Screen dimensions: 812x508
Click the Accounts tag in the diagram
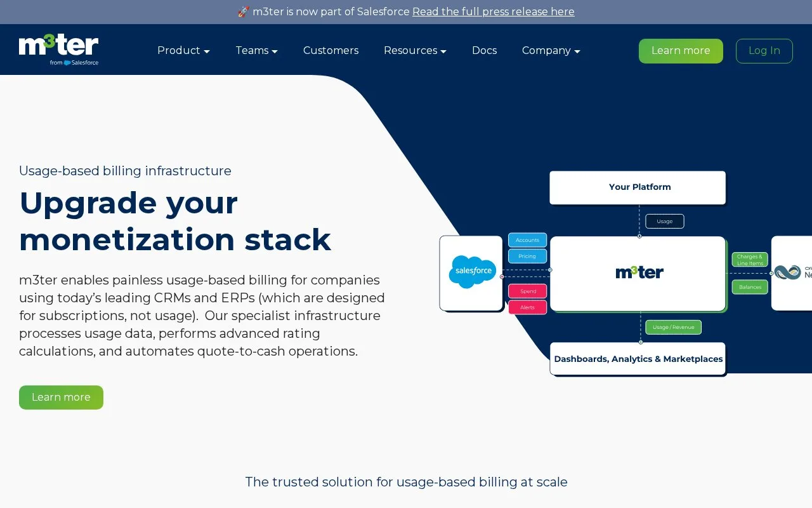point(527,240)
